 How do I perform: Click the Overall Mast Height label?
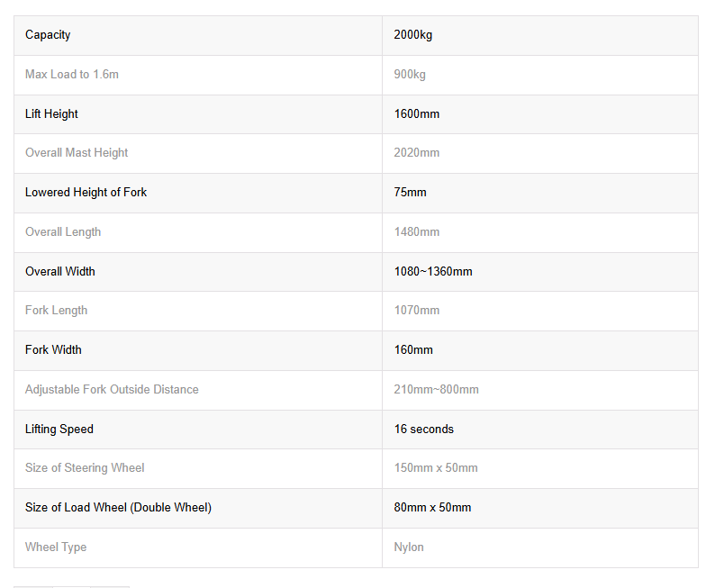(x=77, y=153)
